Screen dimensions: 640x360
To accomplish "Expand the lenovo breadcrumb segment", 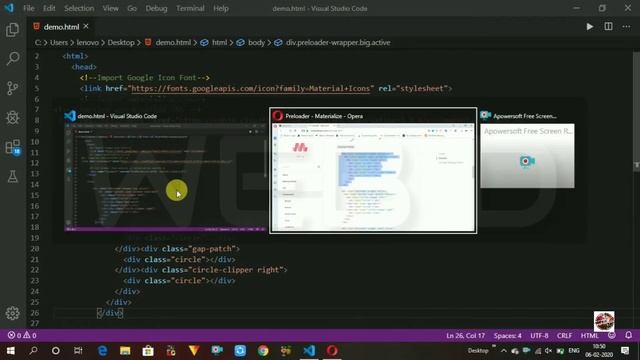I will (x=87, y=42).
